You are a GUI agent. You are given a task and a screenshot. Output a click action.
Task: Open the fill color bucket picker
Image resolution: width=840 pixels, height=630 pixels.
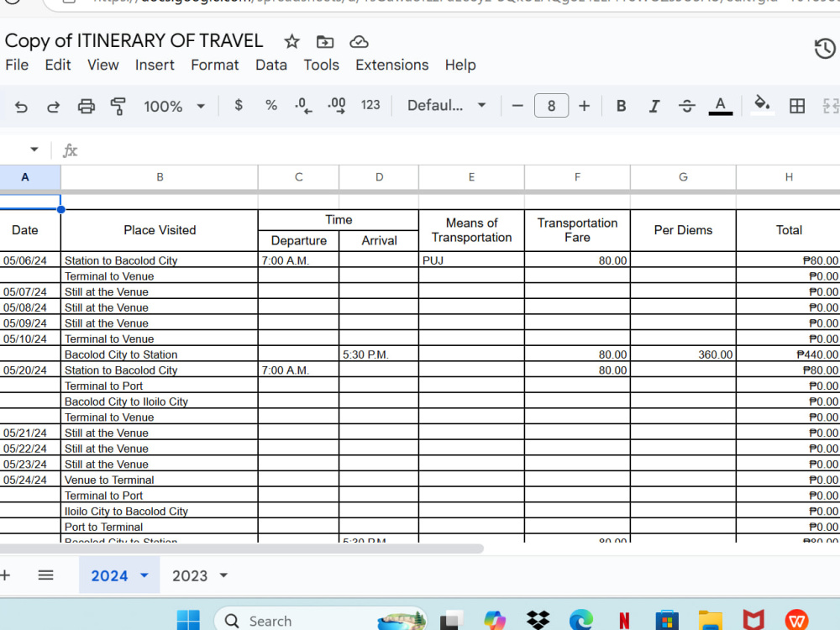[762, 104]
